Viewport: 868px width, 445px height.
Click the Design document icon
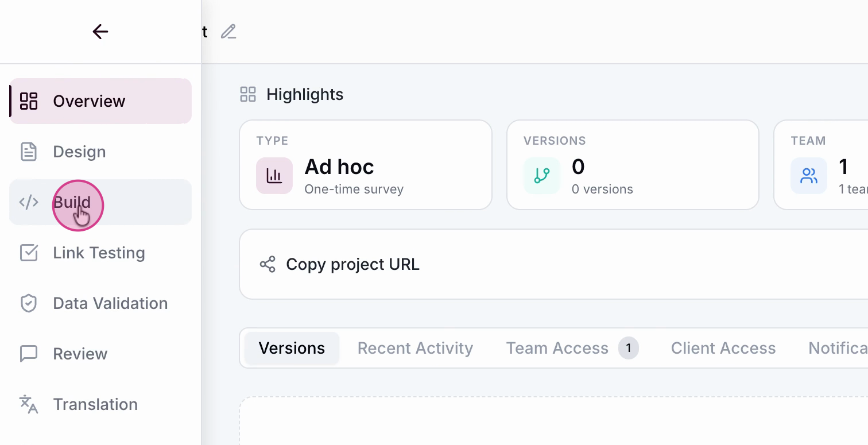(x=29, y=152)
